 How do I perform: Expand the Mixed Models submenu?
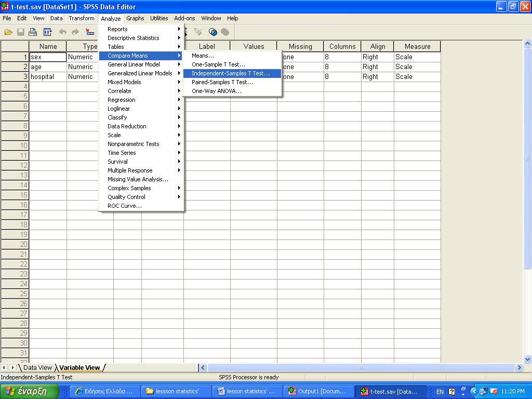point(141,82)
